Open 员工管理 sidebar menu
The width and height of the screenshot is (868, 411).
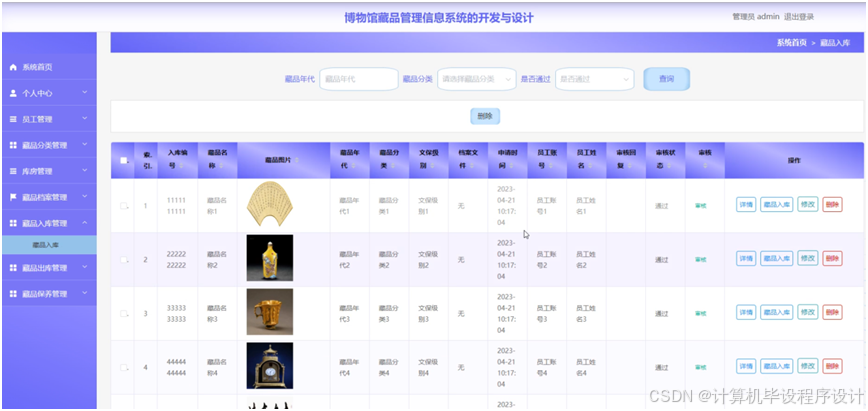tap(49, 119)
